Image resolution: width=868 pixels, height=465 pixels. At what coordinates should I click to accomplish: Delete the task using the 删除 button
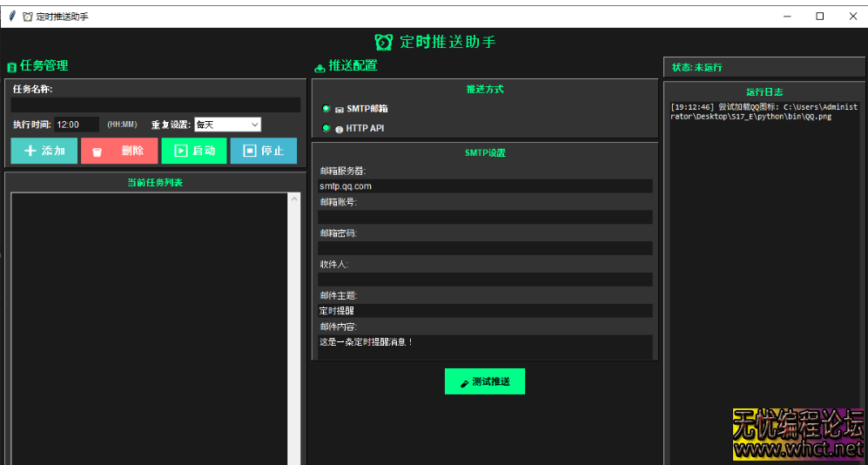(x=119, y=151)
